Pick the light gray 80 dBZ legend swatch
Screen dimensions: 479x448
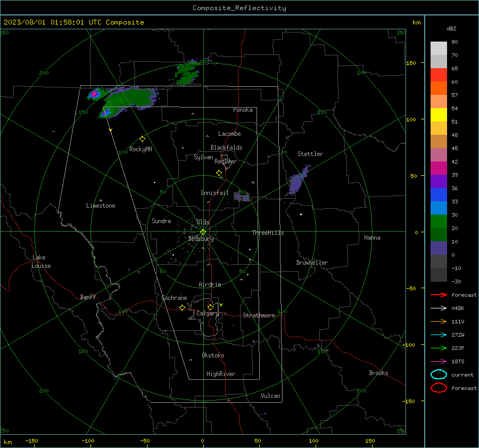(439, 48)
